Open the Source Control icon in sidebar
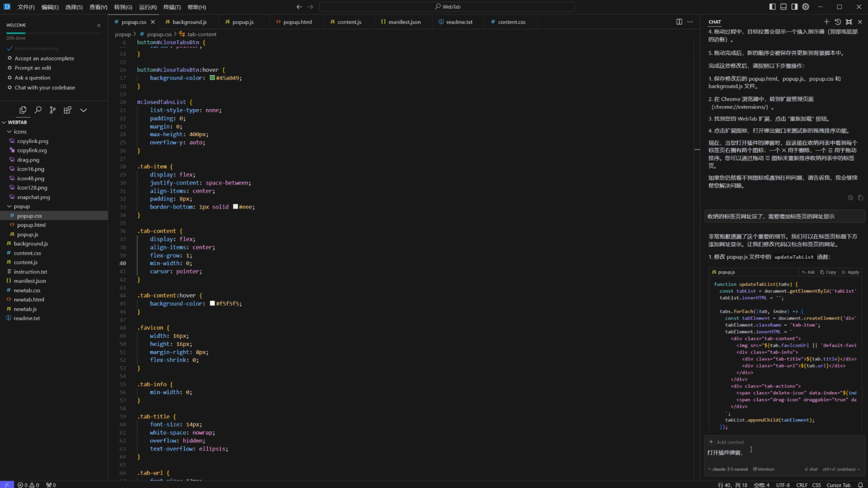 (x=53, y=110)
